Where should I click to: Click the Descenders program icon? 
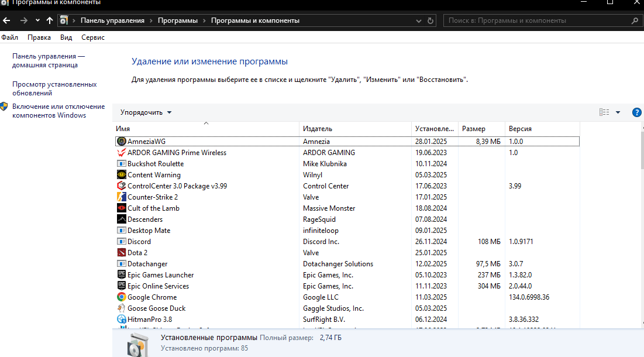click(121, 219)
